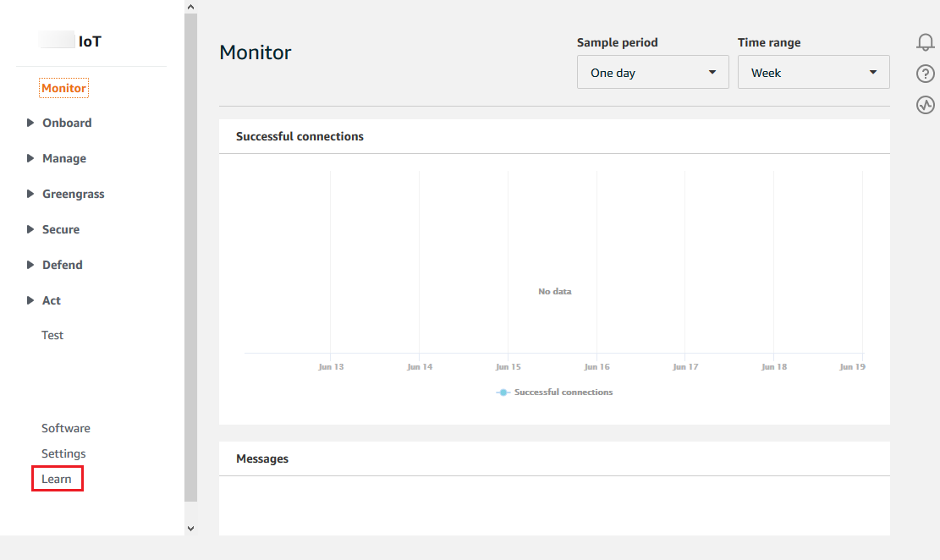This screenshot has width=940, height=560.
Task: Open the Time range dropdown
Action: click(813, 73)
